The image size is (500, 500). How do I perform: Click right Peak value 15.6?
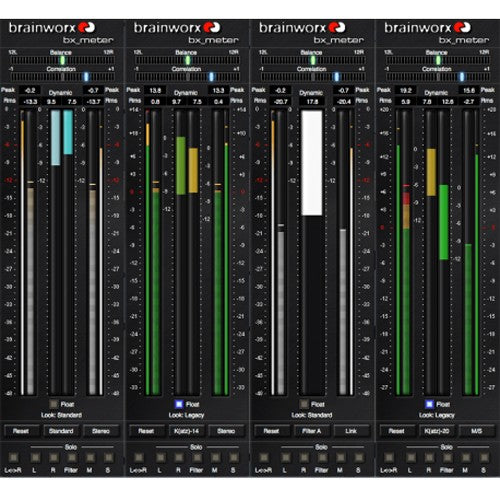469,90
